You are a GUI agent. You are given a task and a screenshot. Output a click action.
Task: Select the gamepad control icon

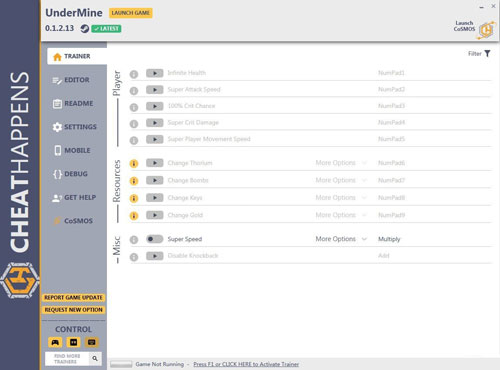tap(55, 342)
